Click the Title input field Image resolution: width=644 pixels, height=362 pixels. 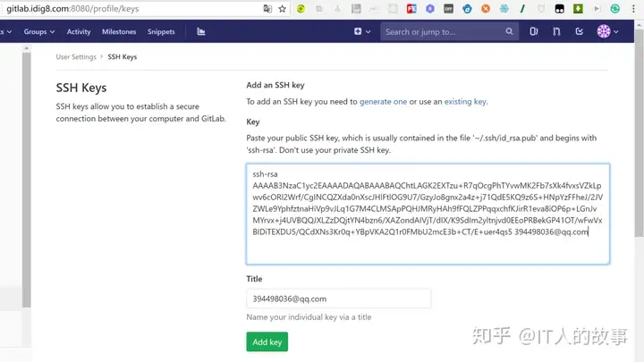(338, 299)
